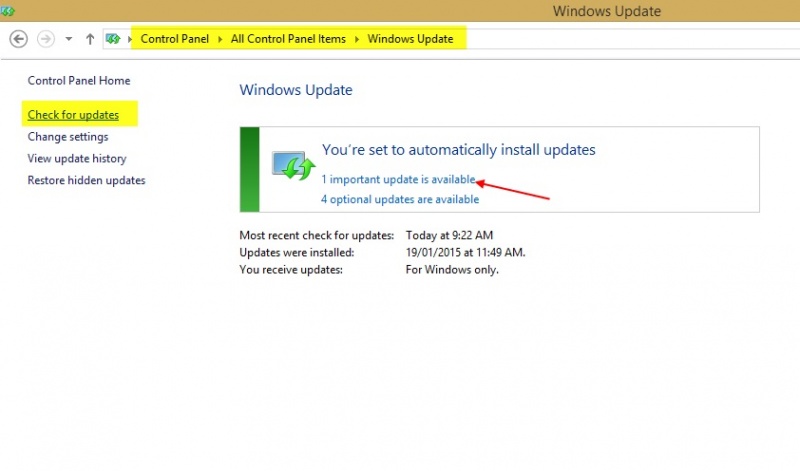This screenshot has width=800, height=471.
Task: Open 1 important update is available
Action: [x=398, y=180]
